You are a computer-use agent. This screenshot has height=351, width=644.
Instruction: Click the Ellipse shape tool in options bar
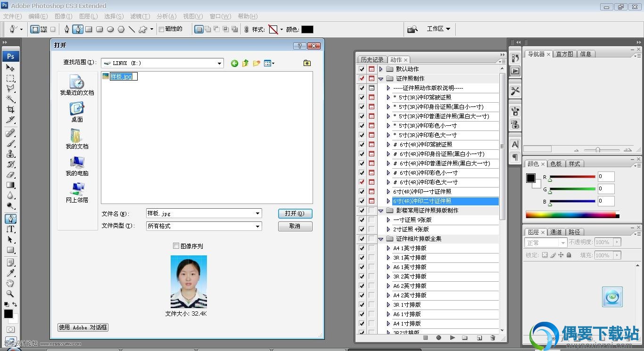pyautogui.click(x=110, y=29)
